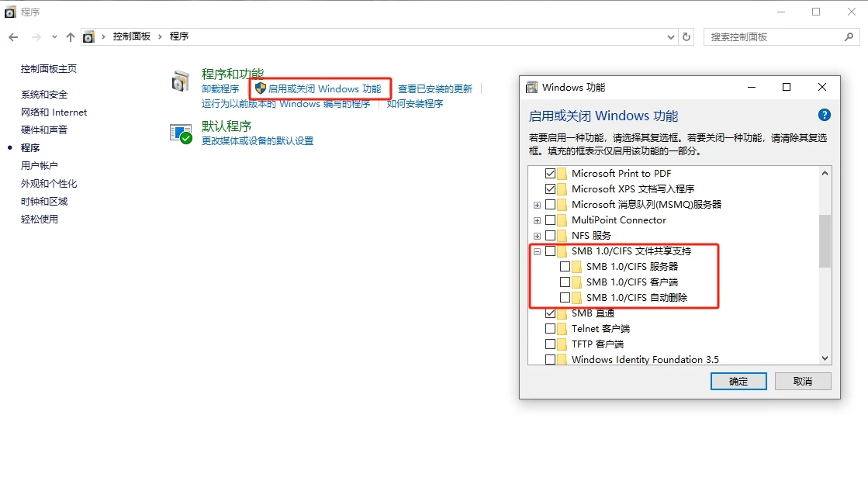Viewport: 868px width, 491px height.
Task: Go to 外观和个性化 category
Action: [x=49, y=184]
